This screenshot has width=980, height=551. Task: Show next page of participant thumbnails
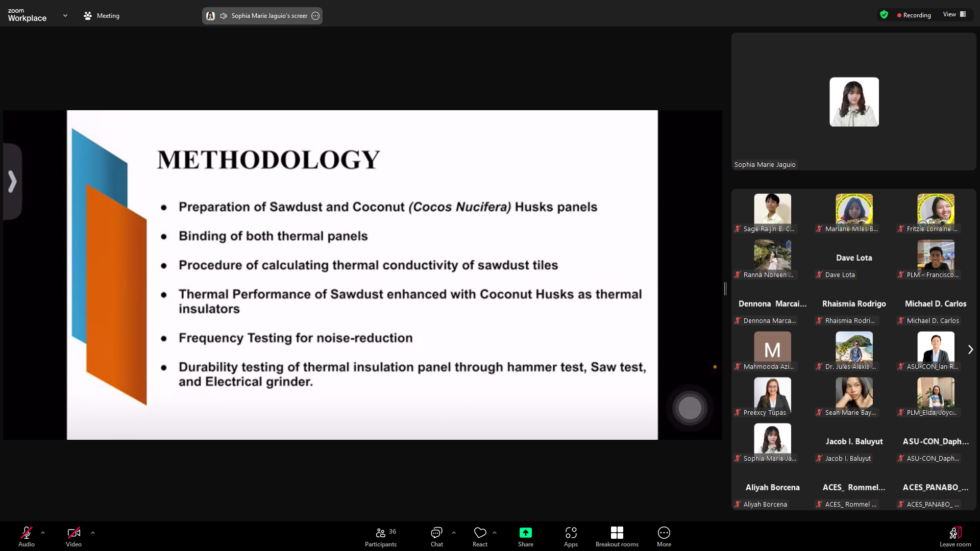click(x=970, y=349)
